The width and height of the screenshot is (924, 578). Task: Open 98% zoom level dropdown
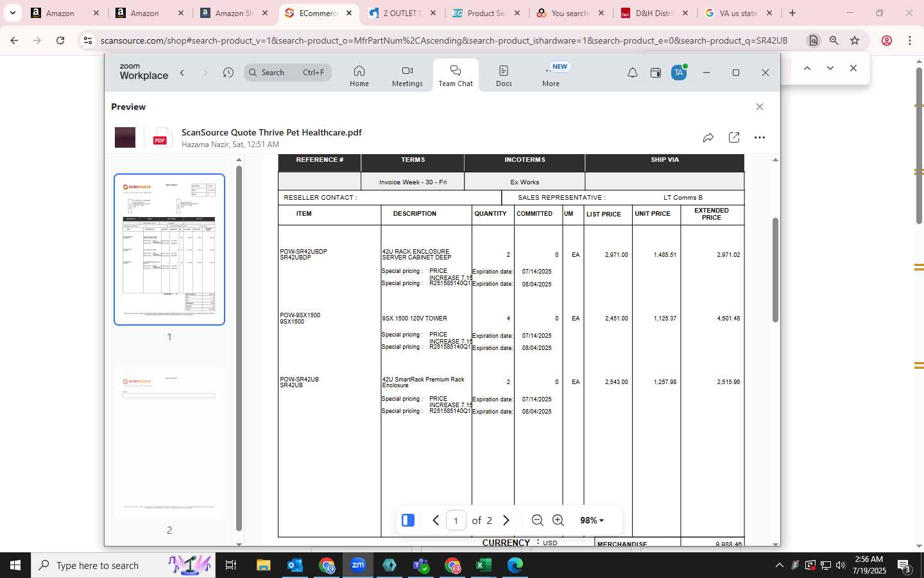point(592,520)
